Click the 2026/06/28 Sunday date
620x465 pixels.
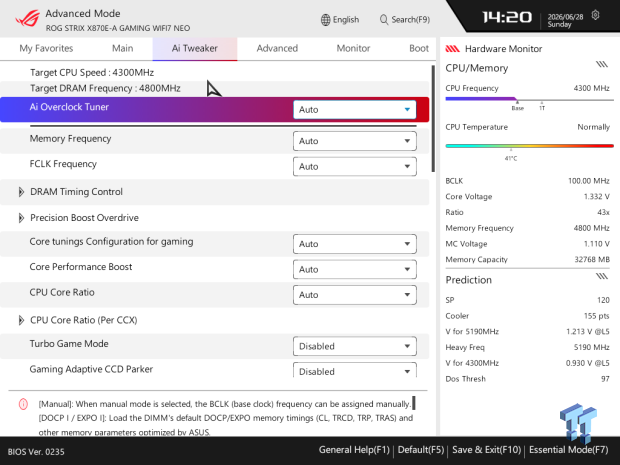click(565, 21)
